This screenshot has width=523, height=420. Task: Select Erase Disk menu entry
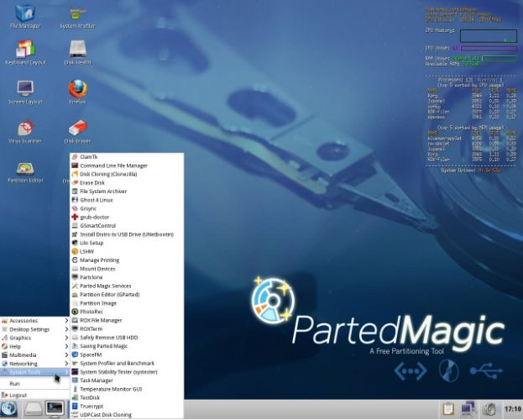tap(127, 183)
